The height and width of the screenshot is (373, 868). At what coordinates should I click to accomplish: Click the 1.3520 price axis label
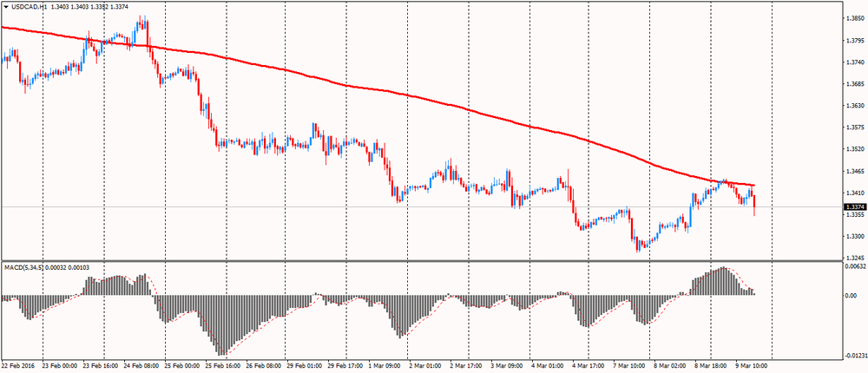tap(856, 149)
